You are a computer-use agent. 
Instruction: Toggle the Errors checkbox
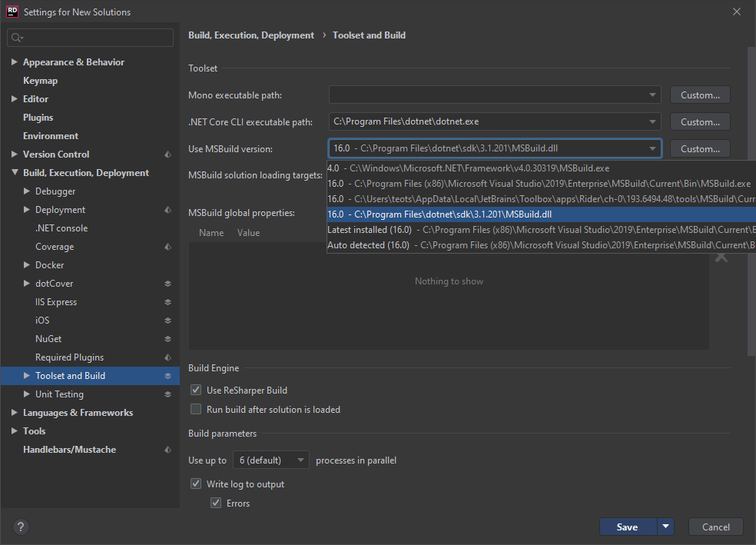(216, 503)
